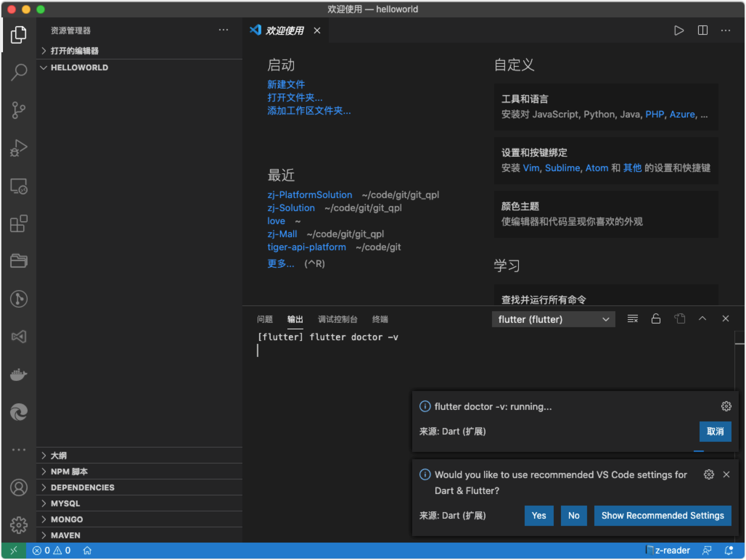Open the Manage gear icon

tap(19, 525)
